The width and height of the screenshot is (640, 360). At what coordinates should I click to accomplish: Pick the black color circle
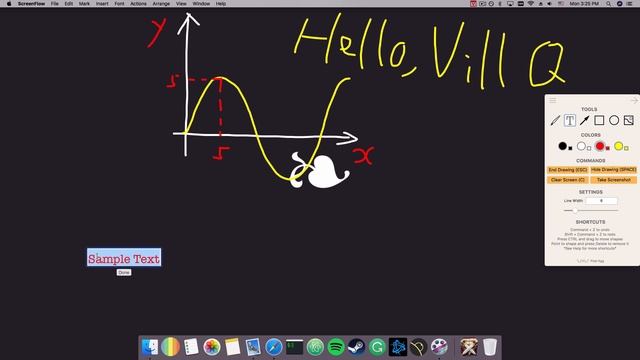(562, 146)
